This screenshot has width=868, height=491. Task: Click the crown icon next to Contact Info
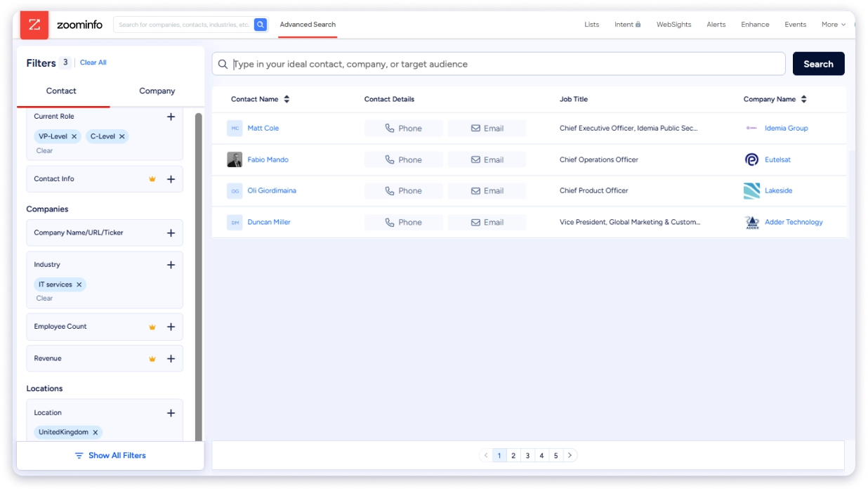[152, 179]
